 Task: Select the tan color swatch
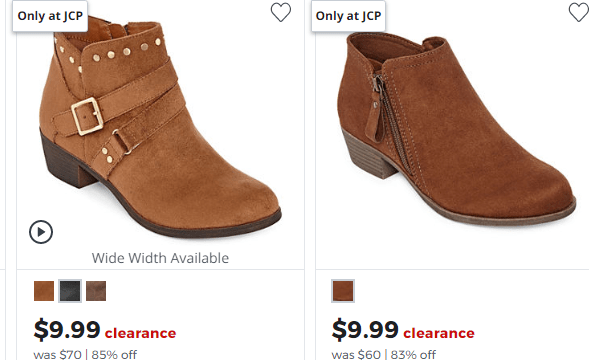pos(44,291)
